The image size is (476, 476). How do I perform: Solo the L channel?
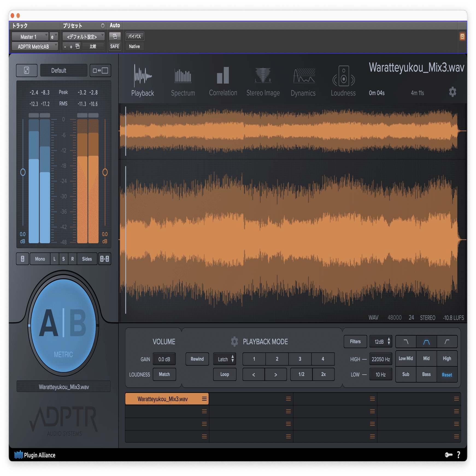coord(54,259)
